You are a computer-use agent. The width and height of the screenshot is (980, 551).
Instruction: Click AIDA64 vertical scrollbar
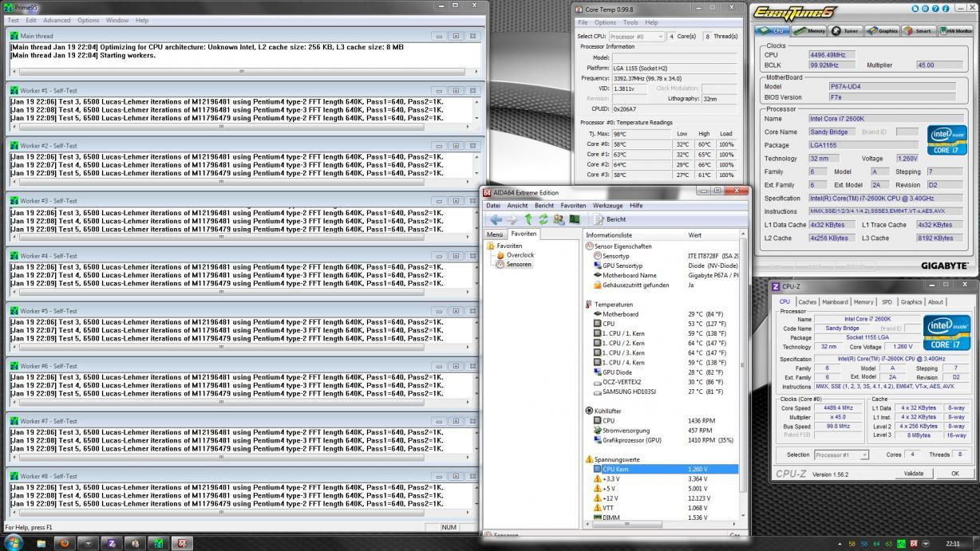pos(744,375)
